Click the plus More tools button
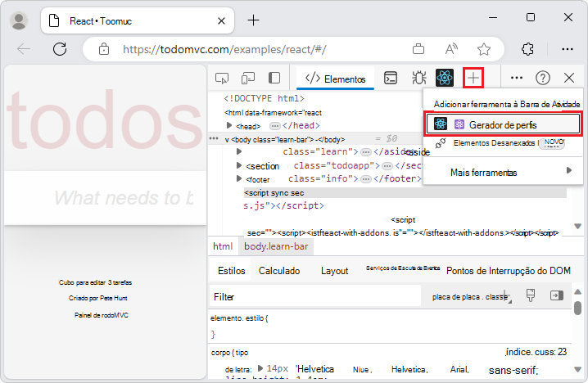 (473, 78)
